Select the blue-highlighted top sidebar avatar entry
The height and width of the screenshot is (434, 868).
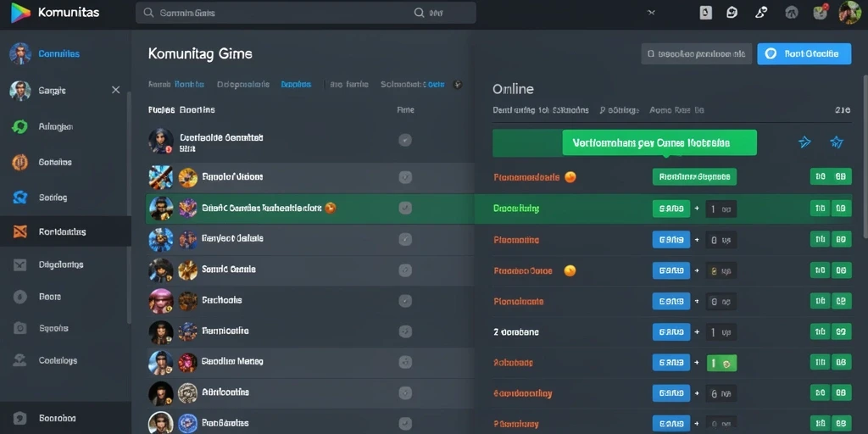pyautogui.click(x=20, y=53)
